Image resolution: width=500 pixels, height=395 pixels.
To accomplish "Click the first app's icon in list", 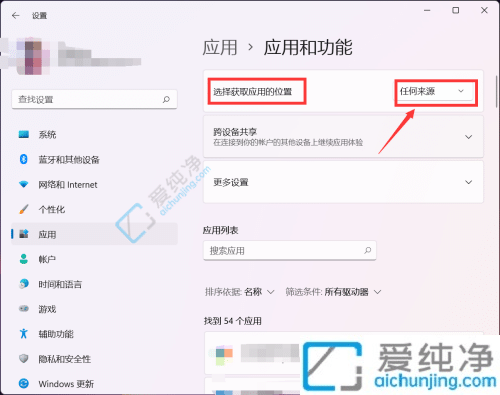I will click(224, 355).
